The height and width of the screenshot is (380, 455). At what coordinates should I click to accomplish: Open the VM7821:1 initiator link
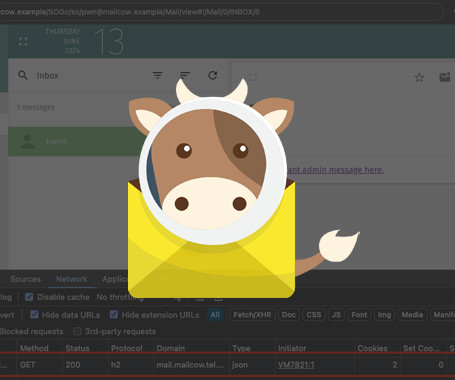(296, 365)
